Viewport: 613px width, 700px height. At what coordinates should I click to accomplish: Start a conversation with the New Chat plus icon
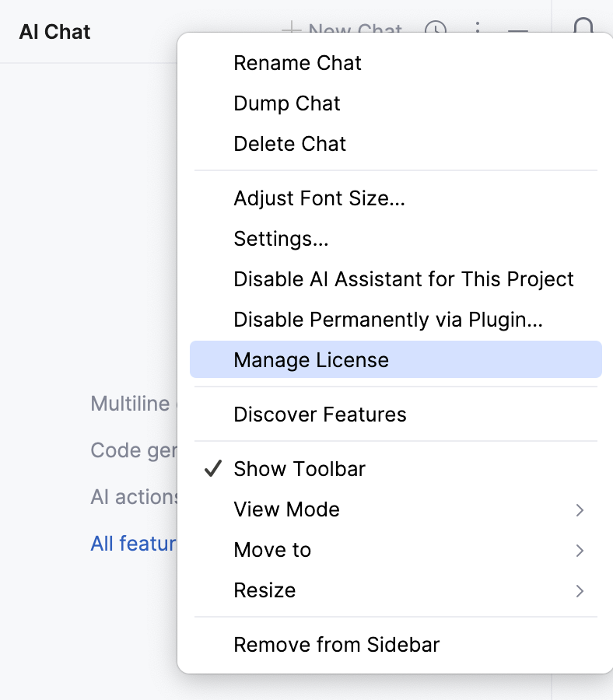click(291, 31)
